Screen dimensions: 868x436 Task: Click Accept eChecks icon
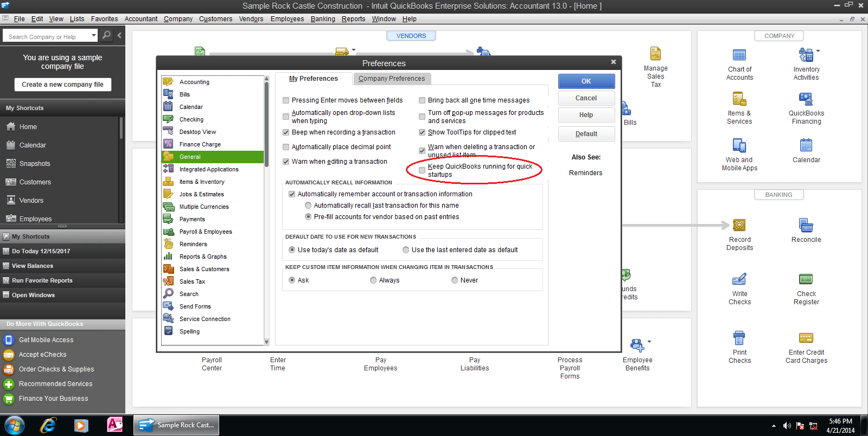point(8,355)
